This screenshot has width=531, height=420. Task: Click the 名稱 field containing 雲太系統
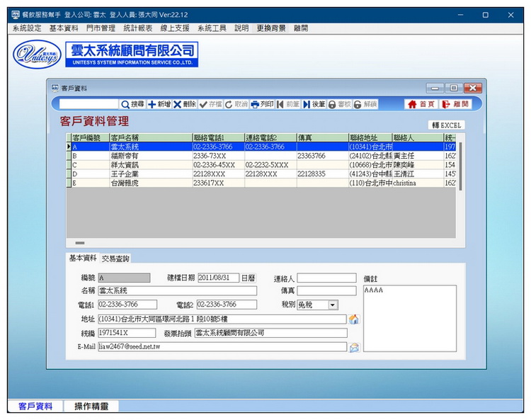pyautogui.click(x=177, y=290)
